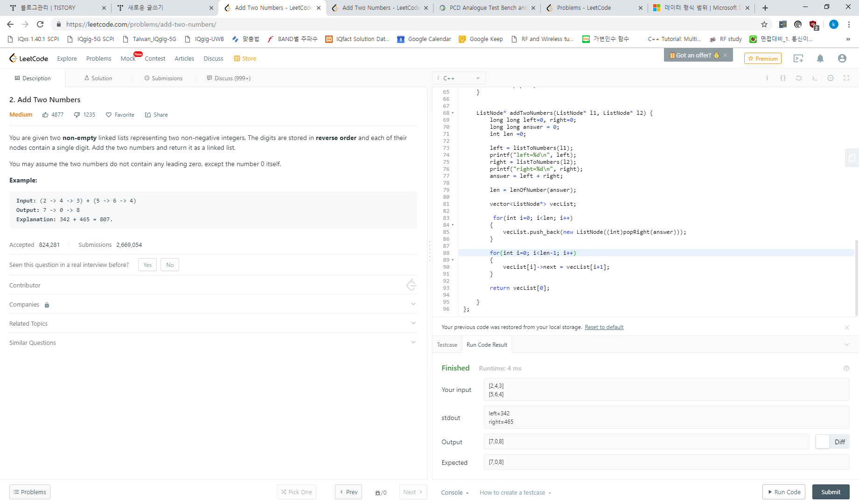Open the Store link
Viewport: 859px width, 504px height.
(x=245, y=58)
